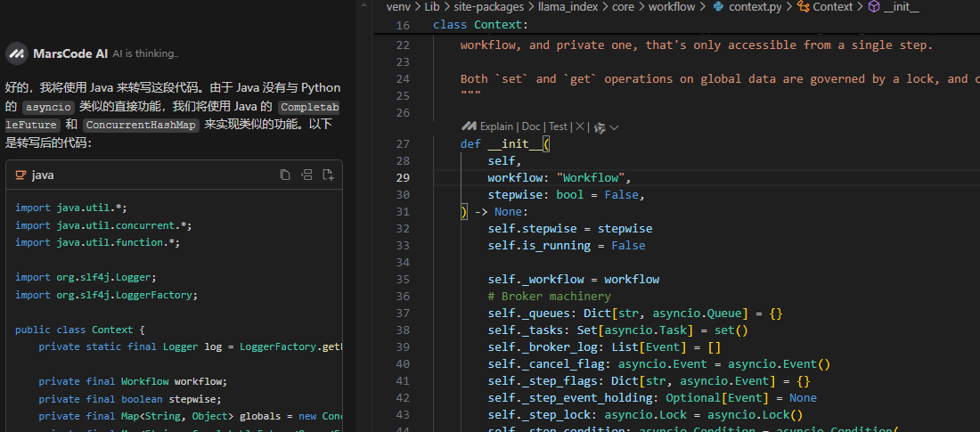Screen dimensions: 980x432
Task: Copy the Java code block
Action: pos(285,175)
